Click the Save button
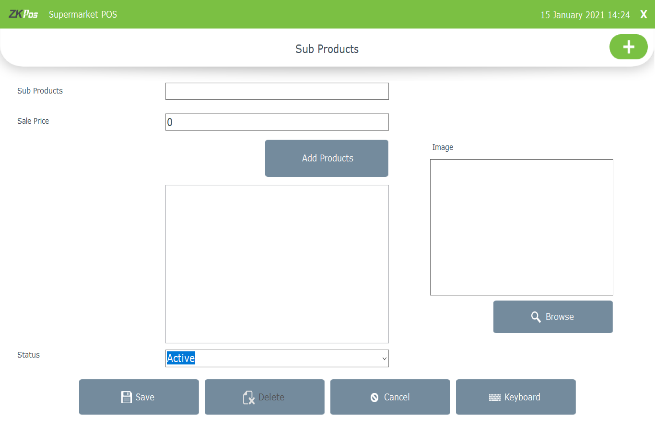The image size is (655, 438). pyautogui.click(x=139, y=397)
